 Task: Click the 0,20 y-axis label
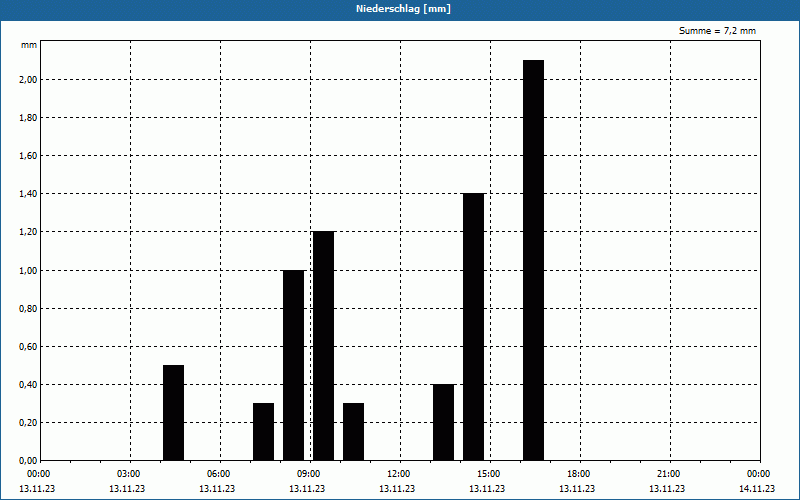click(29, 423)
